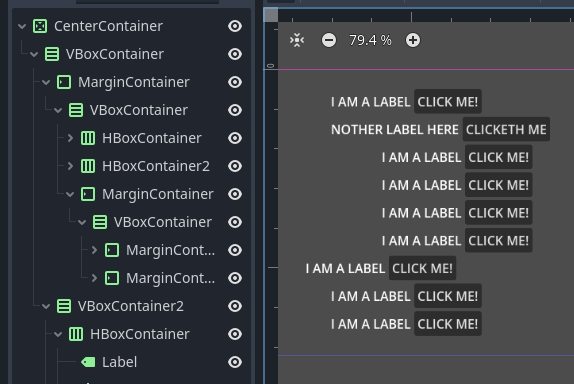Click the CLICKETH ME button in the viewport
The width and height of the screenshot is (574, 384).
pyautogui.click(x=506, y=129)
